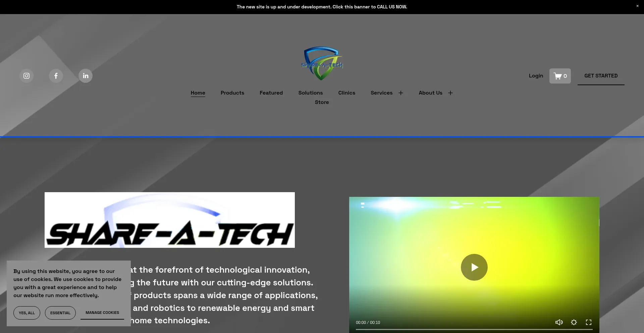Open video settings gear icon
This screenshot has width=644, height=333.
(574, 322)
